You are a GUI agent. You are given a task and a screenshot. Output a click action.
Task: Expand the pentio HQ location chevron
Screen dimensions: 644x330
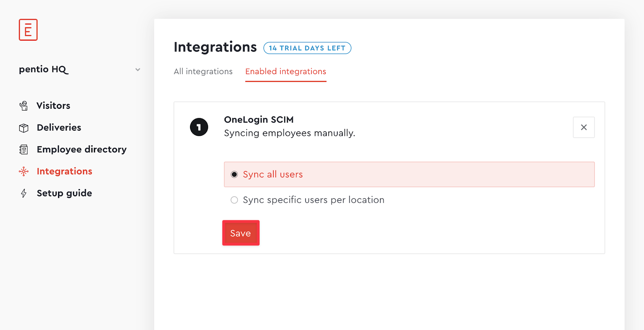click(x=138, y=70)
